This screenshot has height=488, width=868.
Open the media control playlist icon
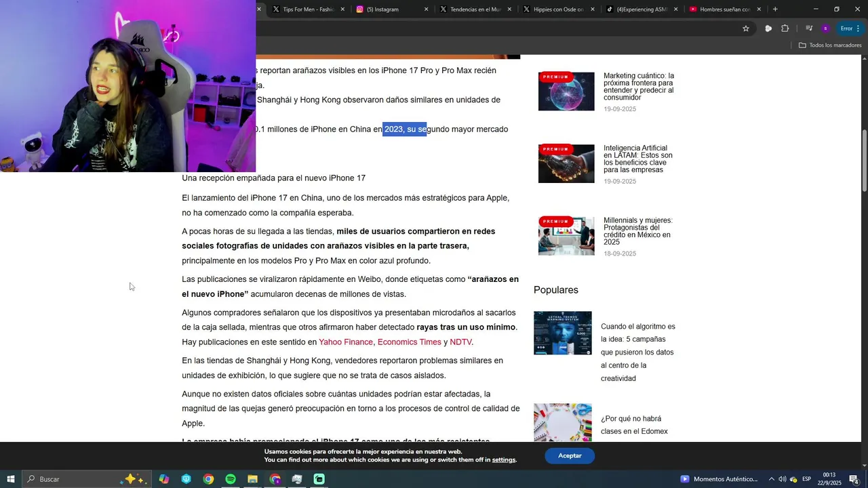[x=809, y=28]
